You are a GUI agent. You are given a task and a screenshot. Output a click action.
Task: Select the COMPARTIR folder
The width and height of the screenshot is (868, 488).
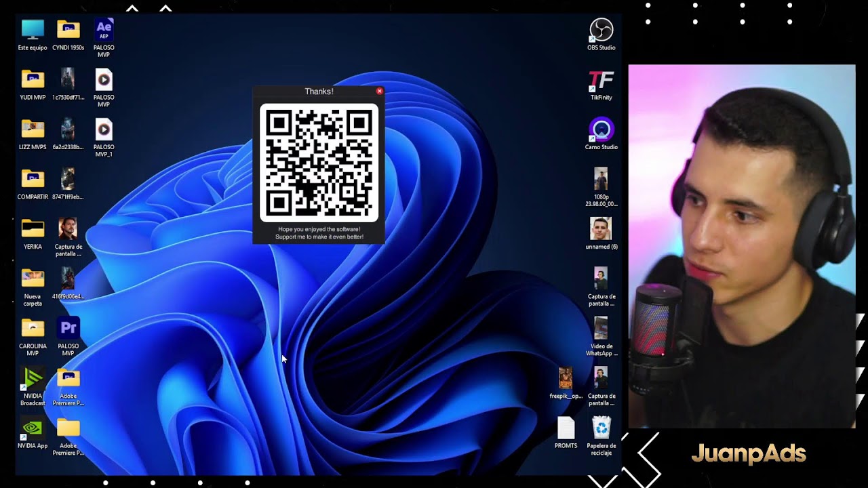[33, 184]
